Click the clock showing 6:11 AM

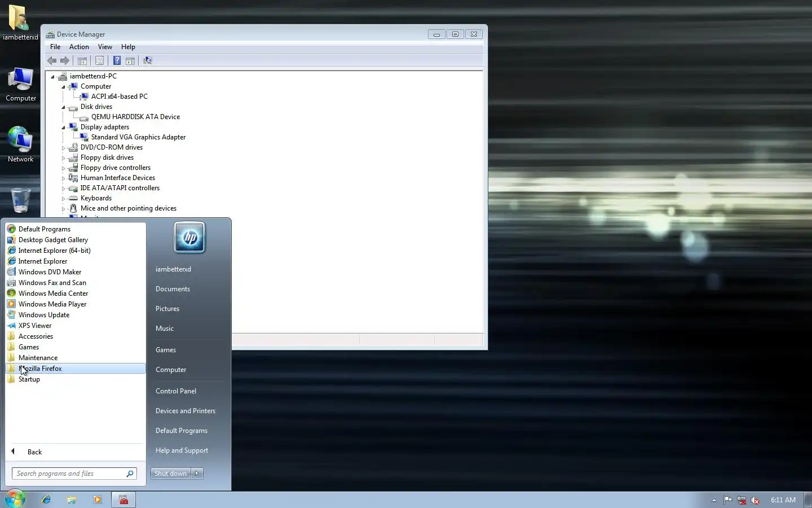(x=783, y=500)
